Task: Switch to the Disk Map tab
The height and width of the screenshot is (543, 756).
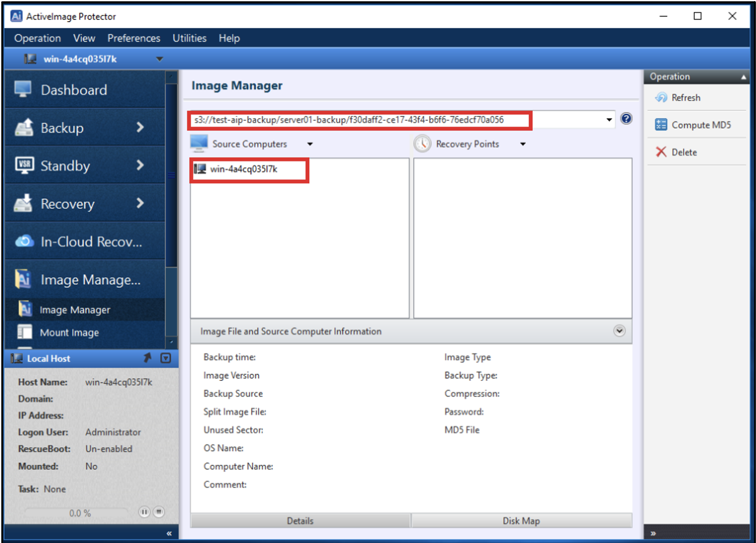Action: point(521,521)
